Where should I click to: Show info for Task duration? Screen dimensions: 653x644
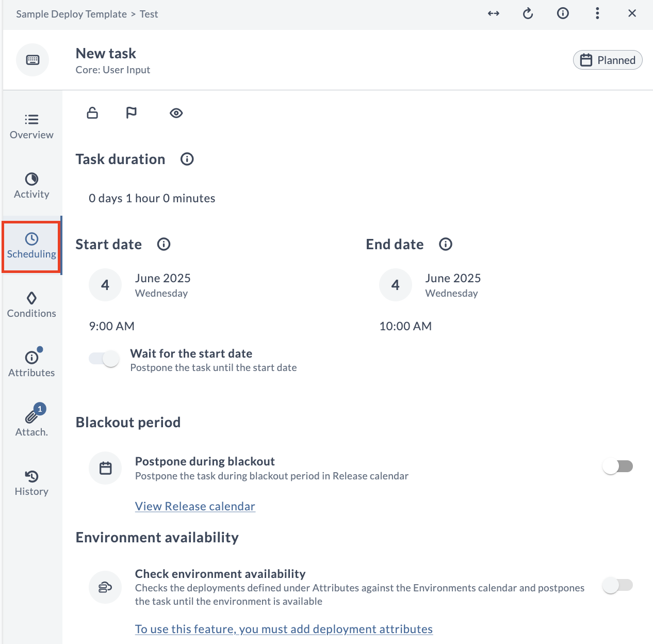point(187,159)
